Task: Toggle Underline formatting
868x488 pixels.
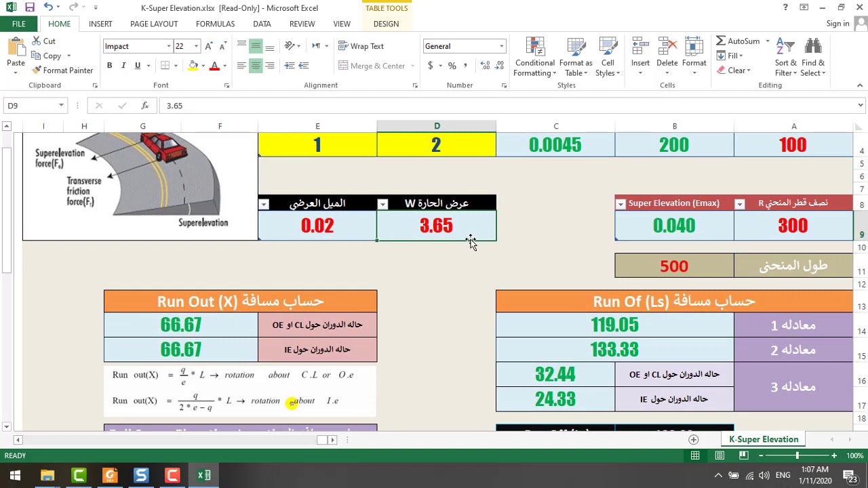Action: 138,66
